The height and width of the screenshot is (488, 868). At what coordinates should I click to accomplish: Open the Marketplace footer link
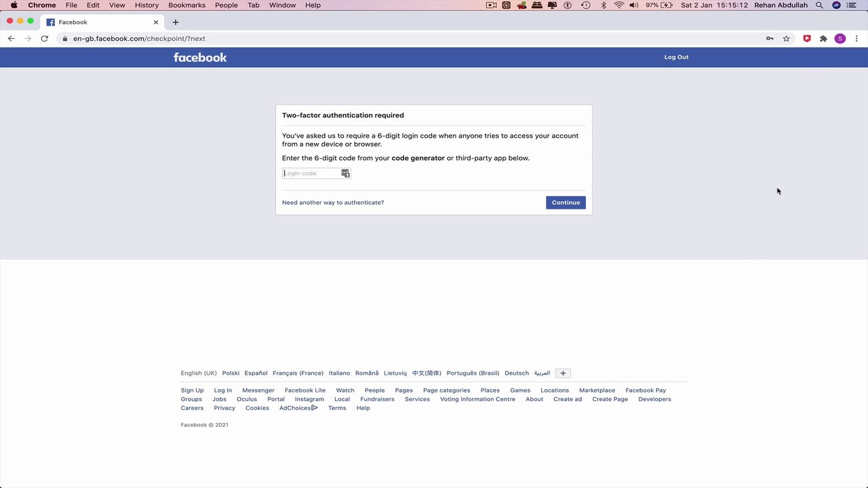point(597,390)
